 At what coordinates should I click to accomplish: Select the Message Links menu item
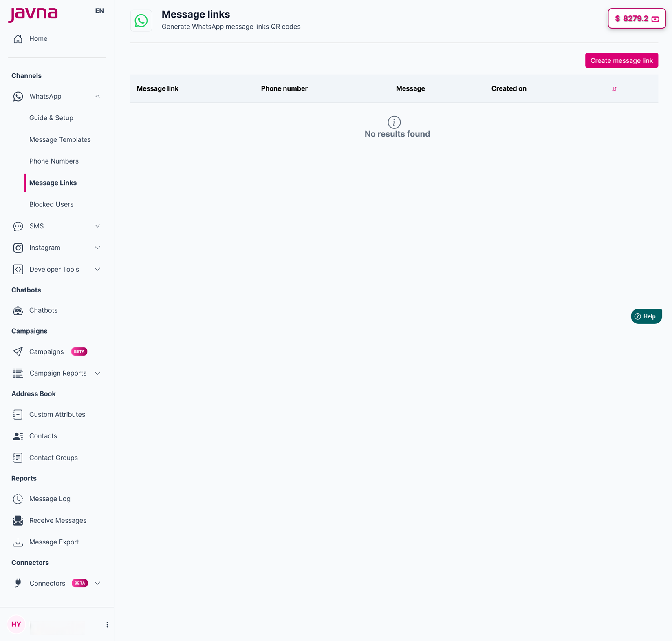53,183
